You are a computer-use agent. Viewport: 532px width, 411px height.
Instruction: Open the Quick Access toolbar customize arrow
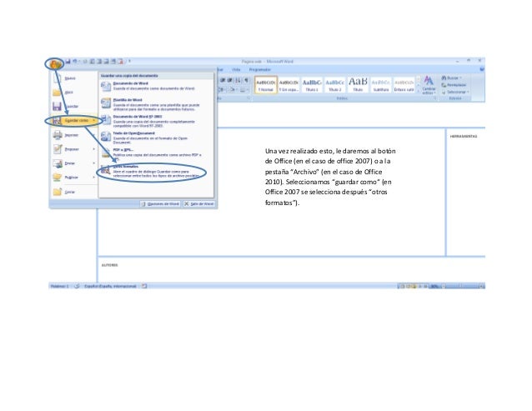129,62
